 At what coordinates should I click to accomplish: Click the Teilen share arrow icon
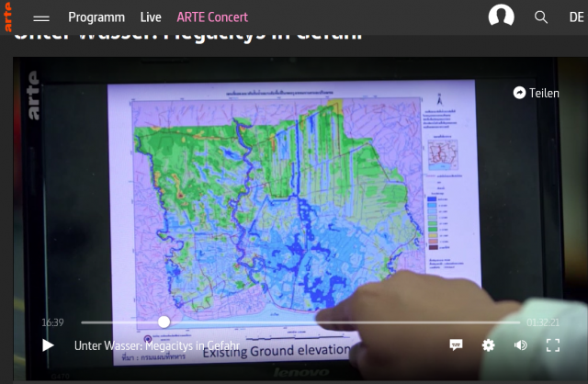tap(519, 93)
